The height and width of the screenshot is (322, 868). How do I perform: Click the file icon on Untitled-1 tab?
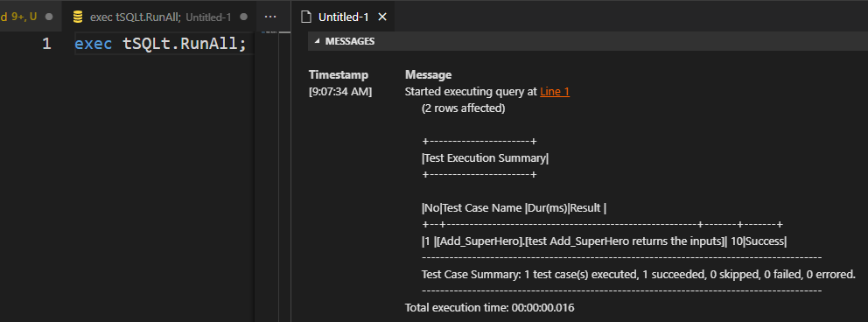(306, 17)
